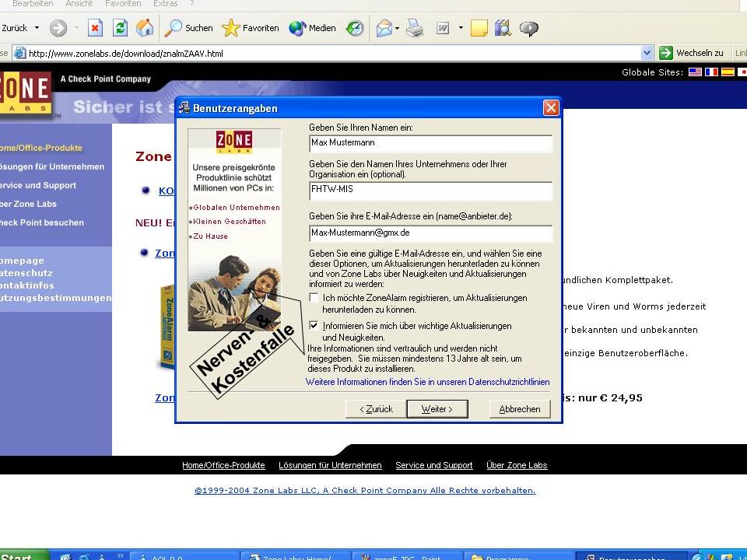The image size is (747, 560).
Task: Go to the home page via the house icon
Action: click(145, 28)
